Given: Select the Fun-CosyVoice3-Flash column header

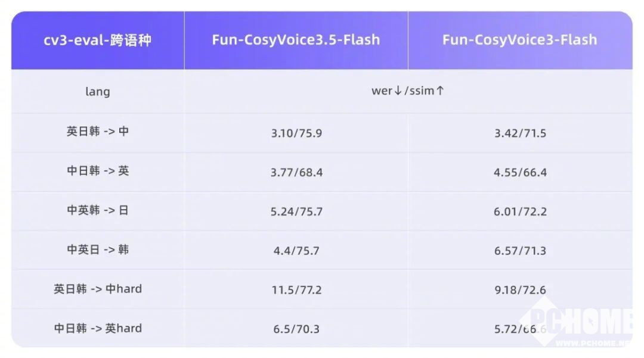Looking at the screenshot, I should tap(519, 40).
